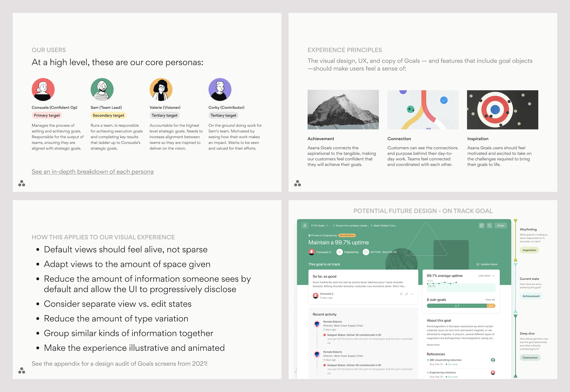Screen dimensions: 570x392
Task: Click 'Recent activity' heading
Action: 324,314
